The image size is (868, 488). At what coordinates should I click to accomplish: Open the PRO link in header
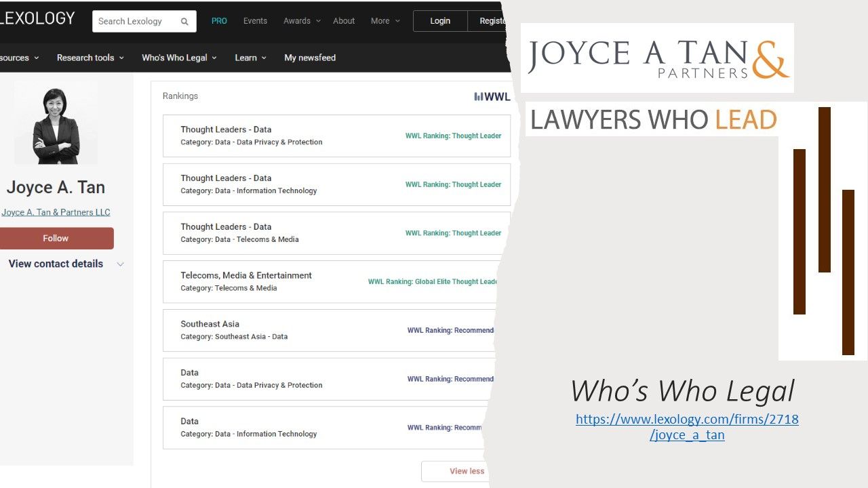click(219, 21)
